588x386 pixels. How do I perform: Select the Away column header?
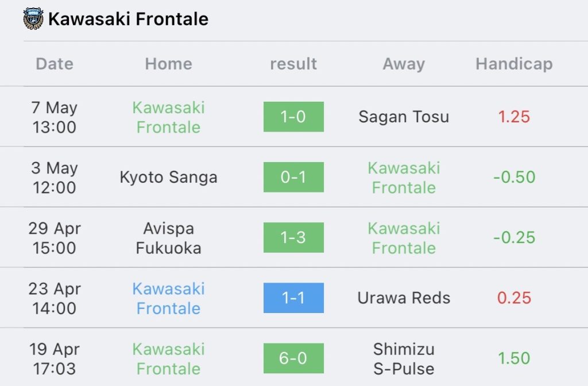[404, 64]
